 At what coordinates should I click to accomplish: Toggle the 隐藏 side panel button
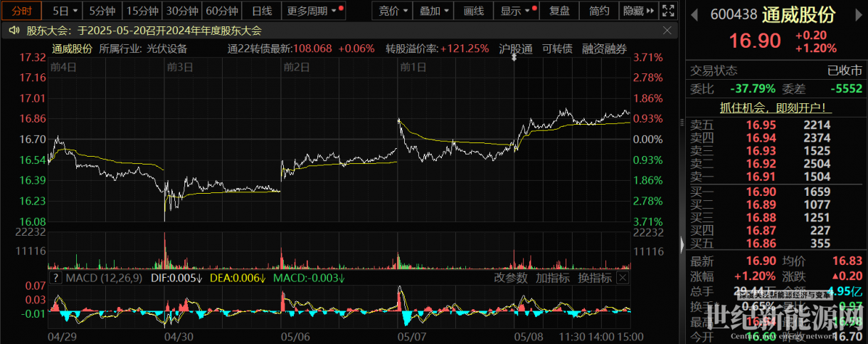click(x=637, y=11)
